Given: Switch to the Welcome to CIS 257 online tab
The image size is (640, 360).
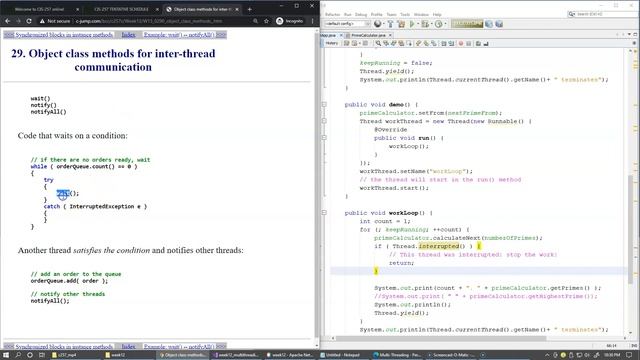Looking at the screenshot, I should 39,9.
